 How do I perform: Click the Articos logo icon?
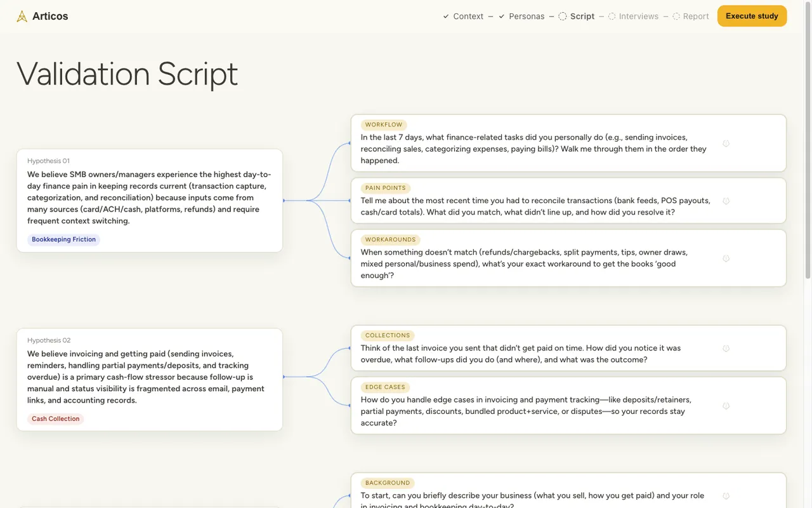point(22,17)
